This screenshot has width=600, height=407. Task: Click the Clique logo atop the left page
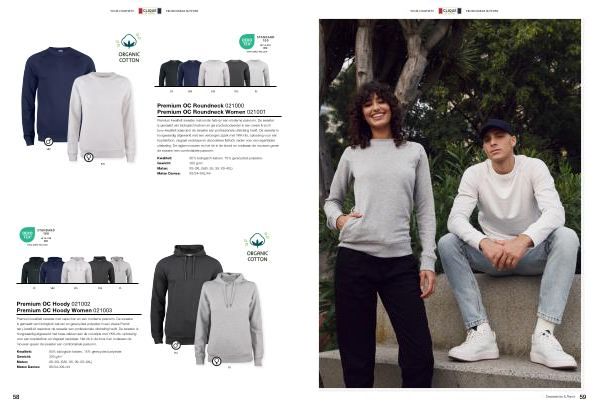150,11
